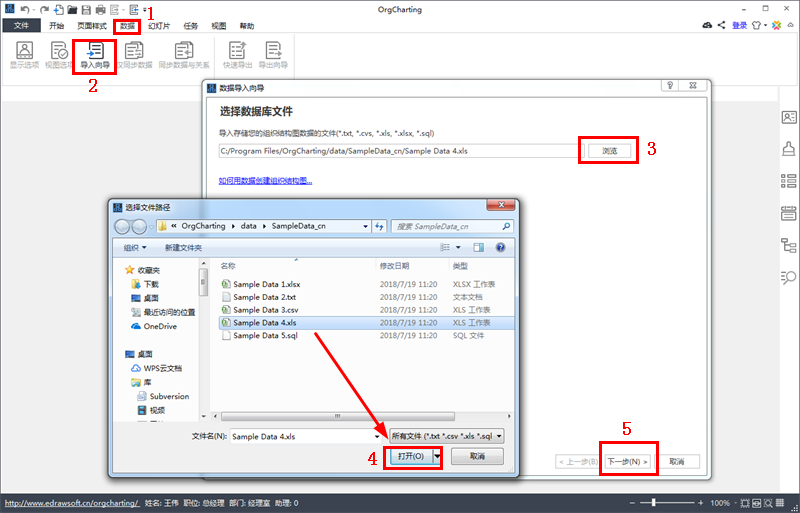Screen dimensions: 800x513
Task: Open the arrow beside 打开 button
Action: (x=437, y=456)
